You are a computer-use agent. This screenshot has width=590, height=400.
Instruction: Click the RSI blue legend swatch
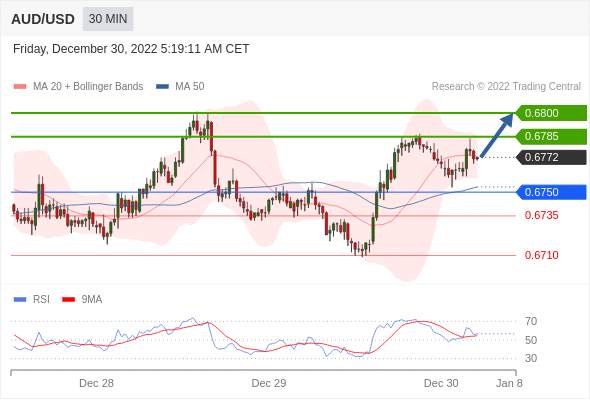[x=20, y=300]
